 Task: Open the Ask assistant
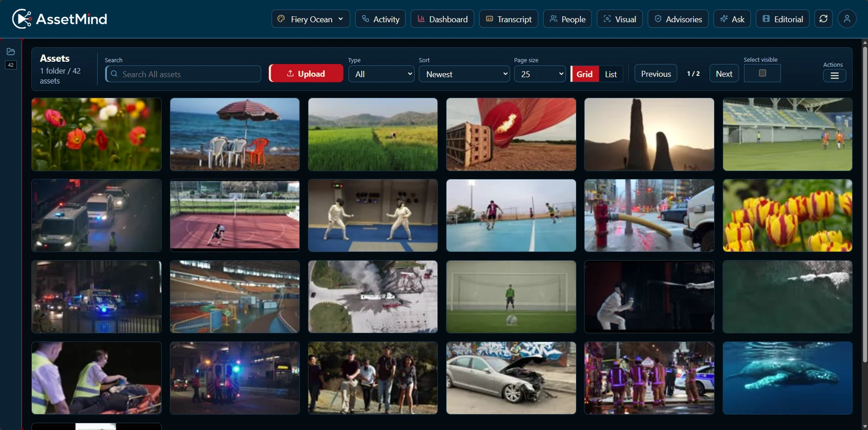click(x=732, y=19)
